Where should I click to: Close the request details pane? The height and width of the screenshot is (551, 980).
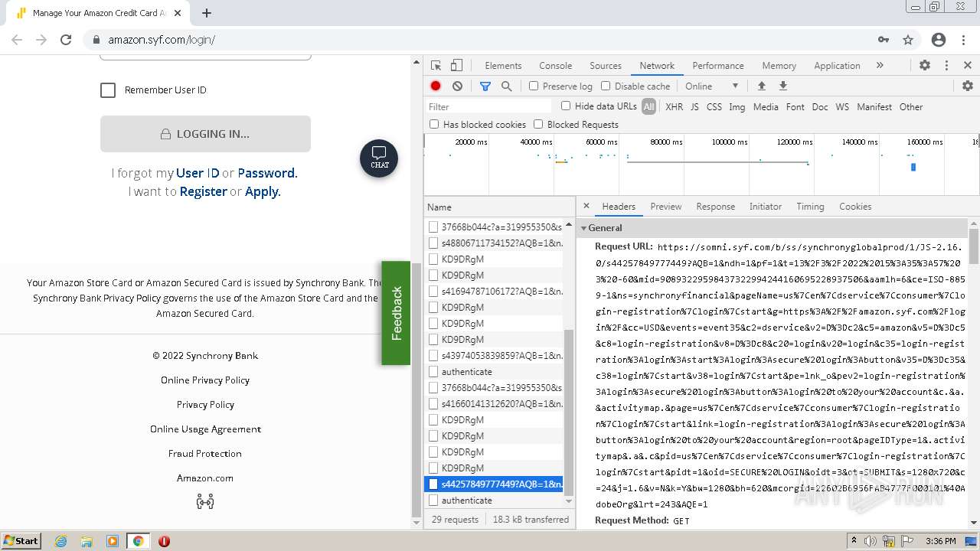(x=586, y=206)
